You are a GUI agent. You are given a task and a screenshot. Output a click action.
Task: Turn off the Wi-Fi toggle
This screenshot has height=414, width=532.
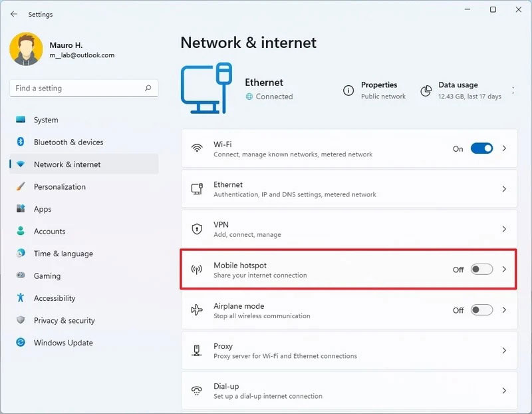481,148
